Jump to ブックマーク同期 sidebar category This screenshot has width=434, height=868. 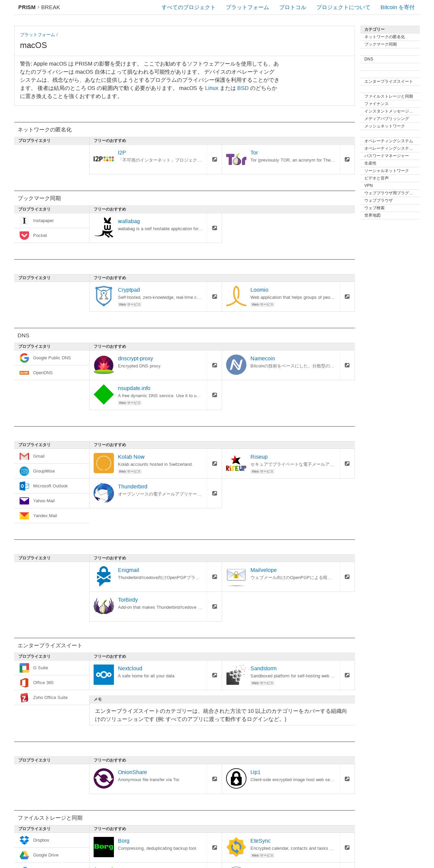pyautogui.click(x=390, y=45)
